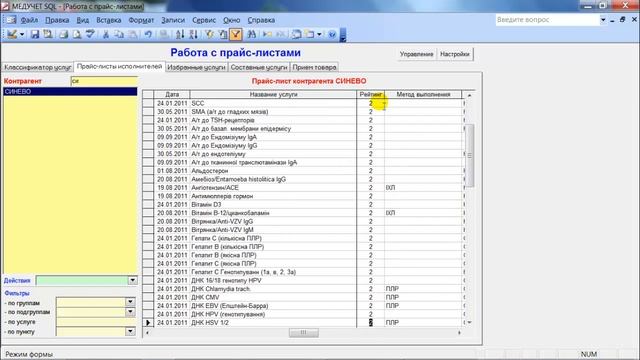The width and height of the screenshot is (640, 360).
Task: Open toolbar options at the toolbar end
Action: click(x=343, y=35)
